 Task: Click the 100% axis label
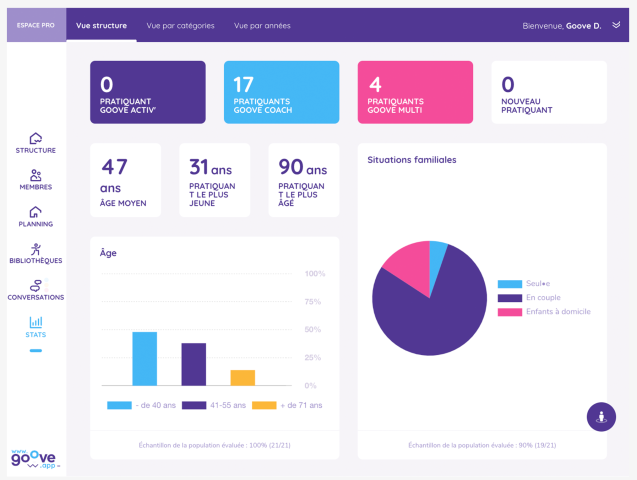click(315, 274)
